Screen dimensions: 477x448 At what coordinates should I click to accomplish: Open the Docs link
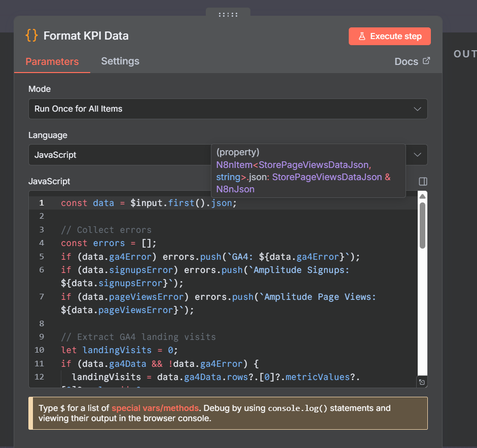(406, 61)
